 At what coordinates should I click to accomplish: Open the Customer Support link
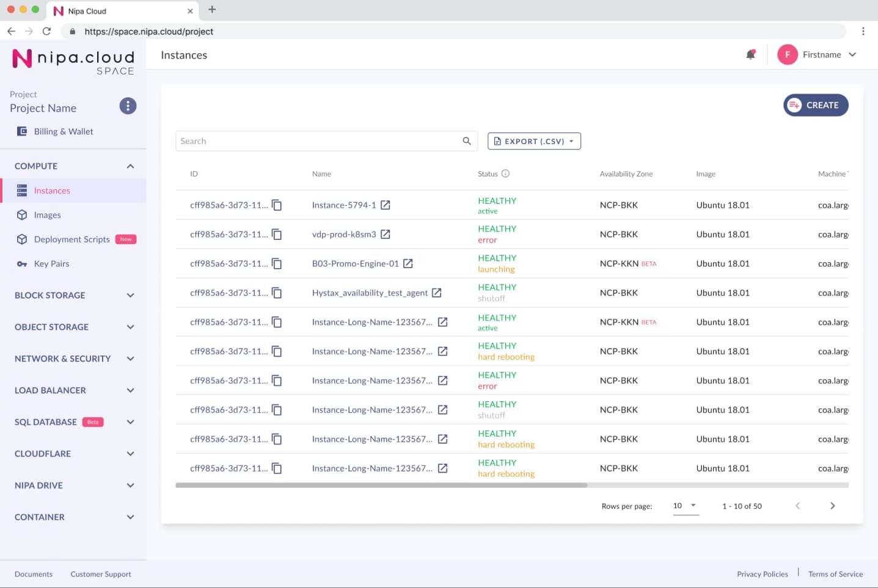[101, 574]
